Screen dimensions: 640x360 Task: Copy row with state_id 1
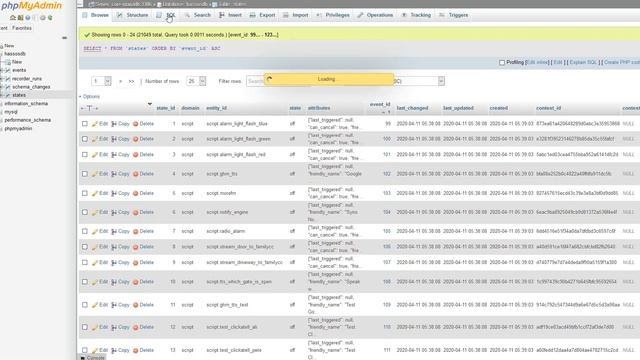(120, 124)
